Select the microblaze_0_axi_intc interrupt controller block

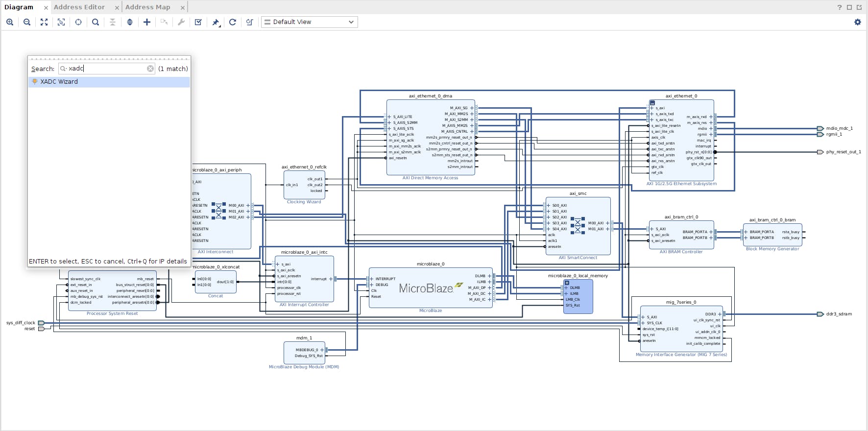tap(304, 279)
